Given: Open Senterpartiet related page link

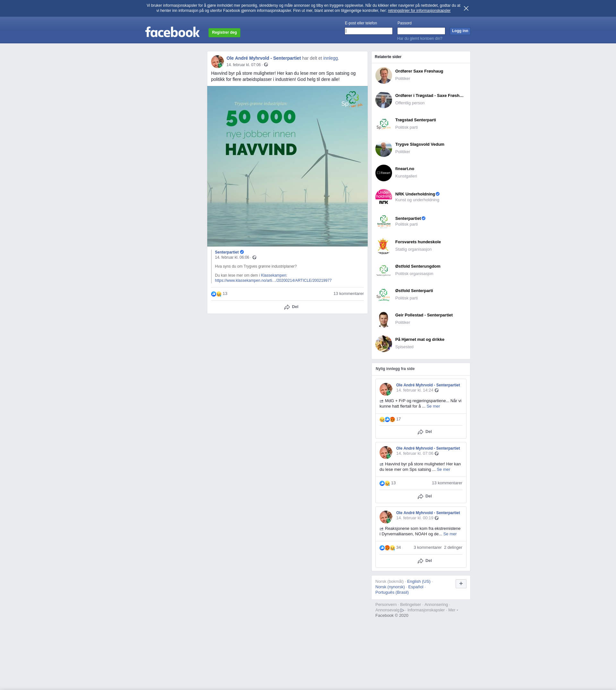Looking at the screenshot, I should (407, 218).
